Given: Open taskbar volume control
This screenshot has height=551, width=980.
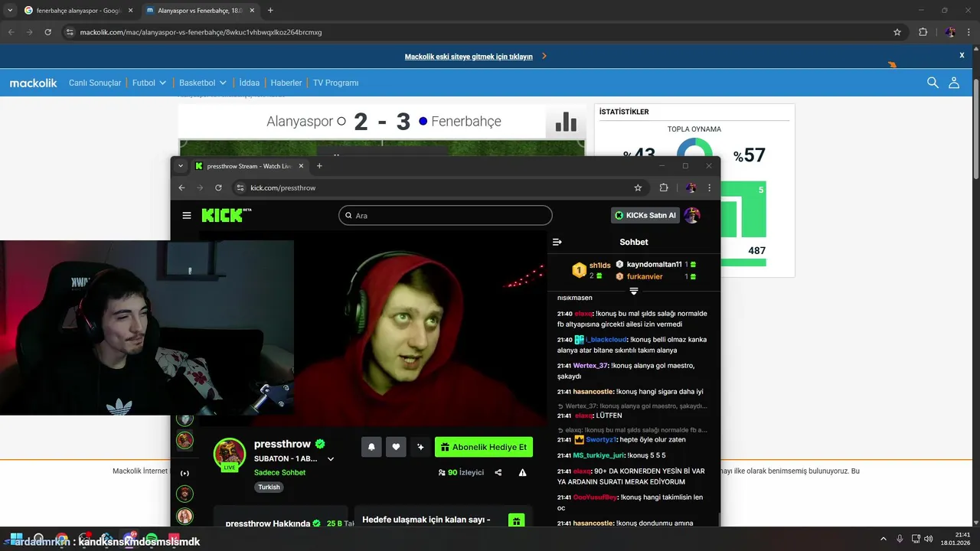Looking at the screenshot, I should click(x=928, y=539).
